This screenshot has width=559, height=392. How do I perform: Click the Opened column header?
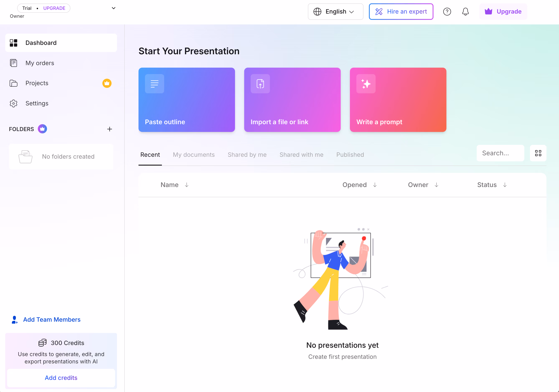point(354,185)
